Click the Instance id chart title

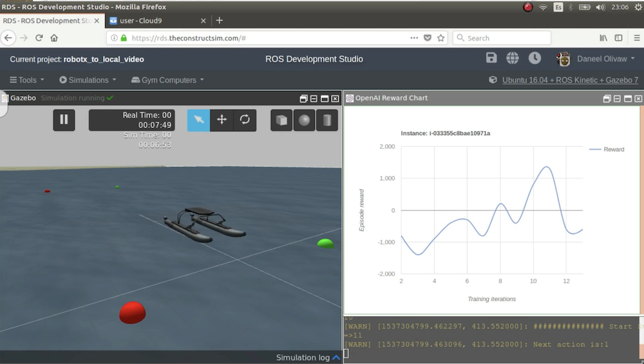(445, 133)
